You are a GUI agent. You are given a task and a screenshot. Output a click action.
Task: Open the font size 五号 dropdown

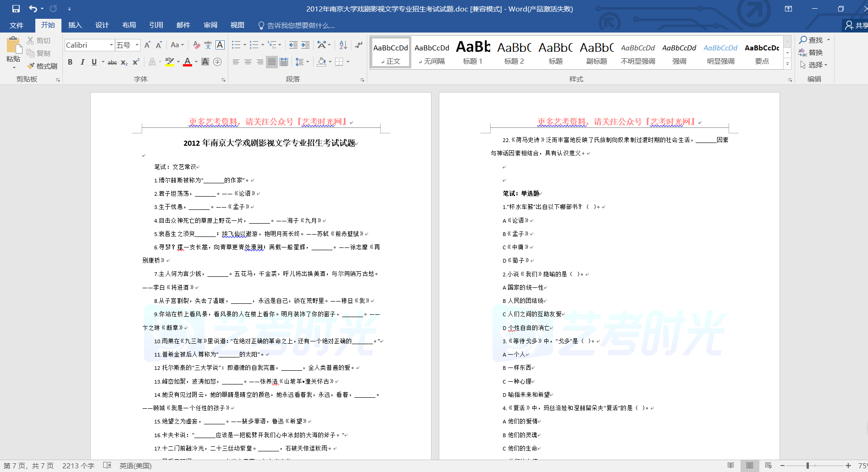[x=137, y=45]
